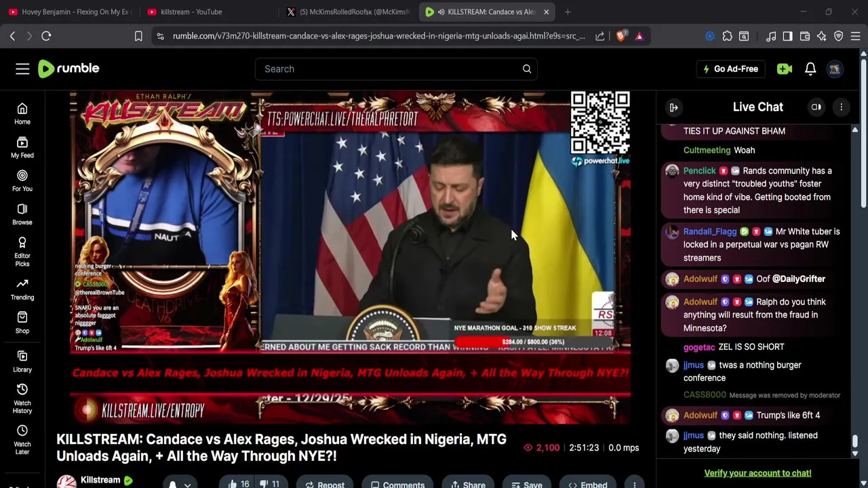Click the Share button below video

(x=468, y=484)
